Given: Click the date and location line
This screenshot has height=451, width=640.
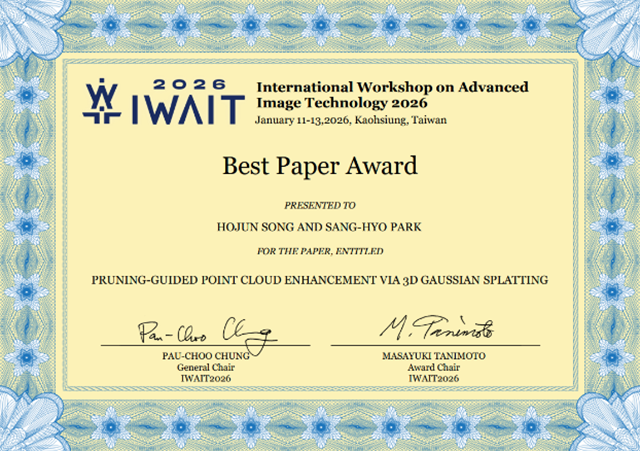Looking at the screenshot, I should [351, 120].
